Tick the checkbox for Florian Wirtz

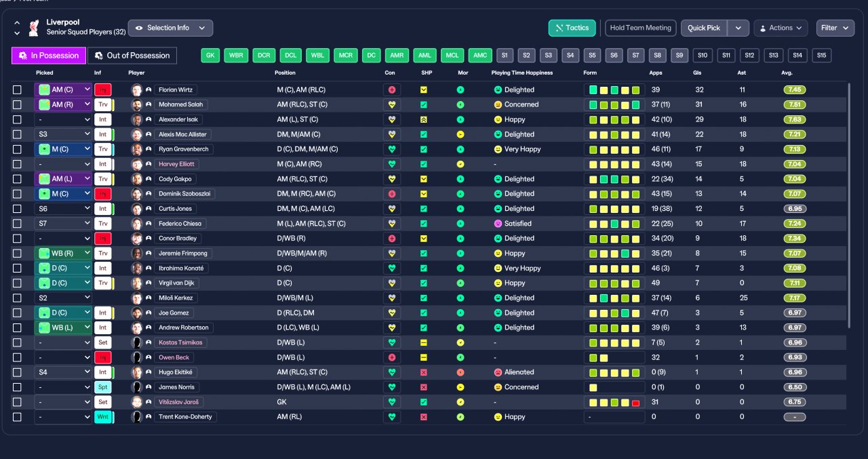coord(17,89)
